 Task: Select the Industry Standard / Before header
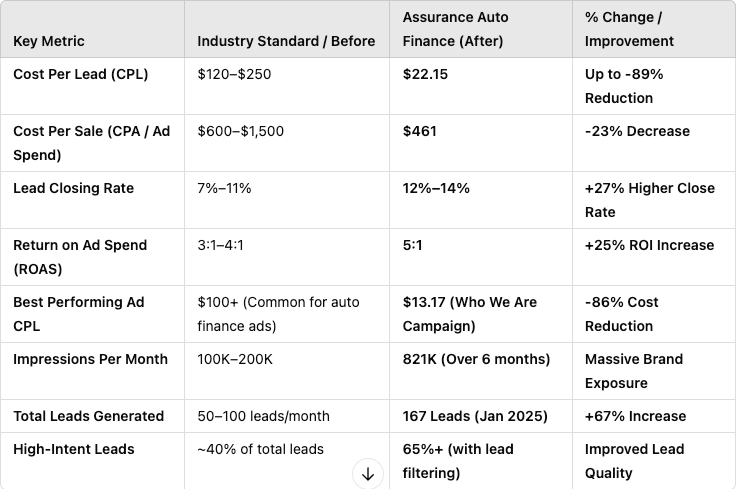pyautogui.click(x=286, y=41)
